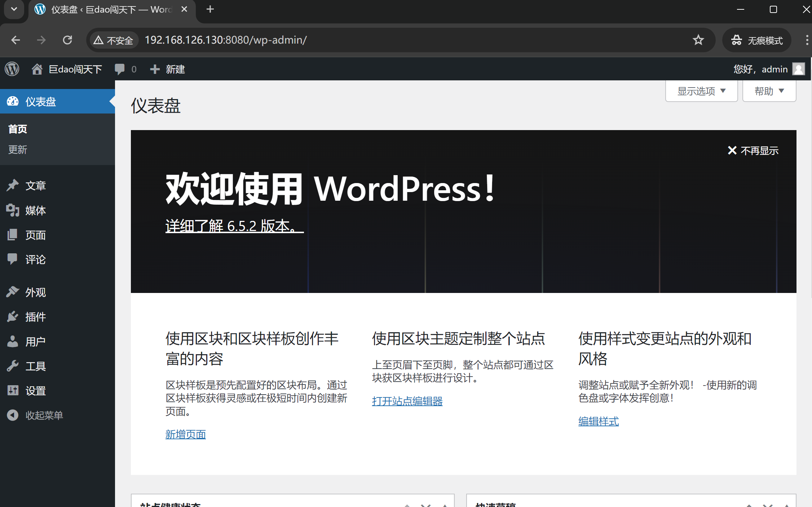This screenshot has height=507, width=812.
Task: Click the 插件 plugins plug icon
Action: click(x=13, y=316)
